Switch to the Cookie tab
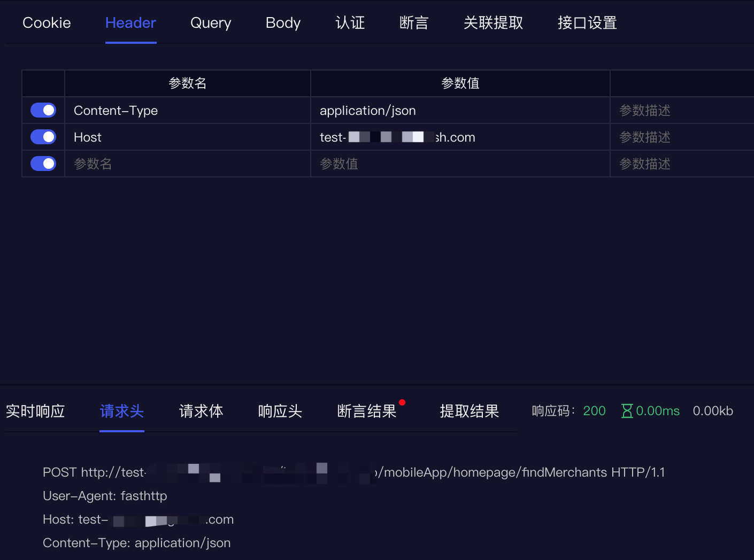This screenshot has height=560, width=754. (47, 23)
